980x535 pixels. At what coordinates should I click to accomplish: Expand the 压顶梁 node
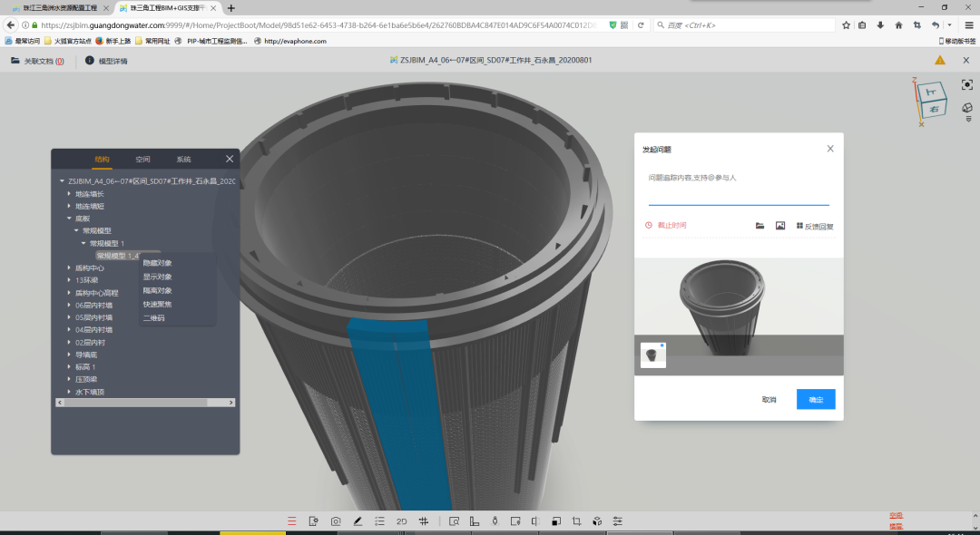pos(69,380)
